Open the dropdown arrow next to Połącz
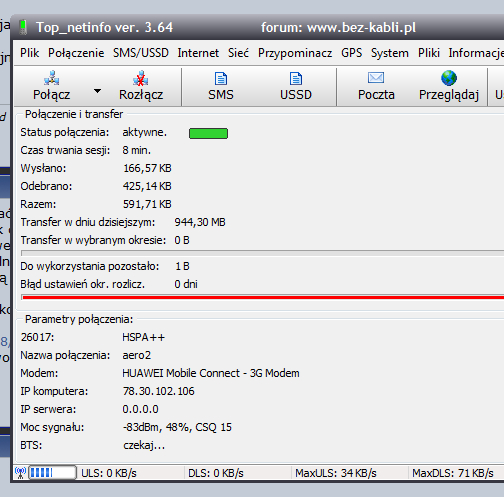The width and height of the screenshot is (504, 497). (97, 91)
